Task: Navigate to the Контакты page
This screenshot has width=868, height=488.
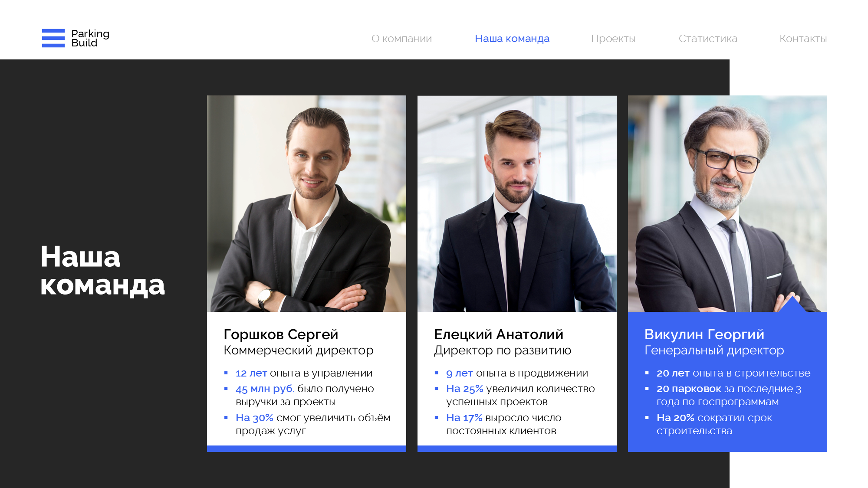Action: point(803,39)
